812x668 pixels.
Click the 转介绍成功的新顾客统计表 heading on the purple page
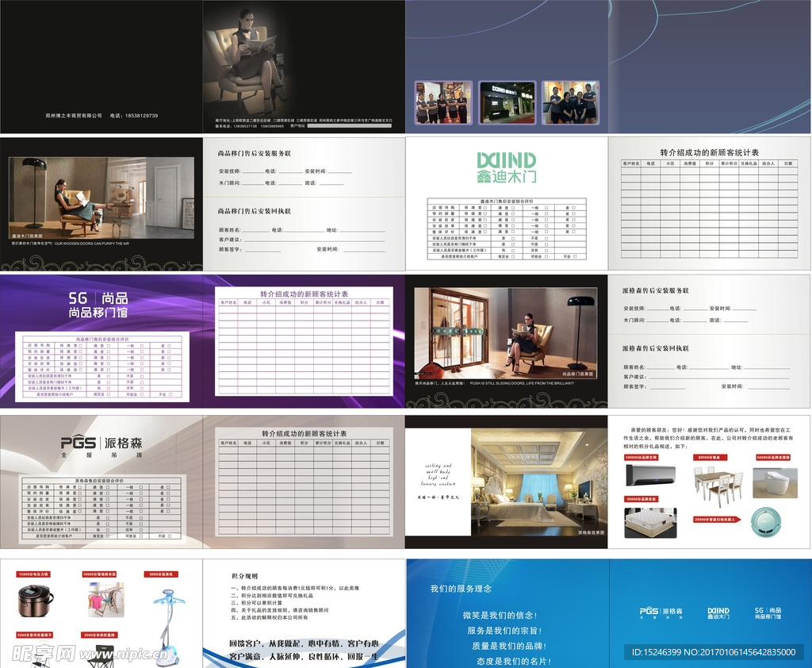point(304,294)
